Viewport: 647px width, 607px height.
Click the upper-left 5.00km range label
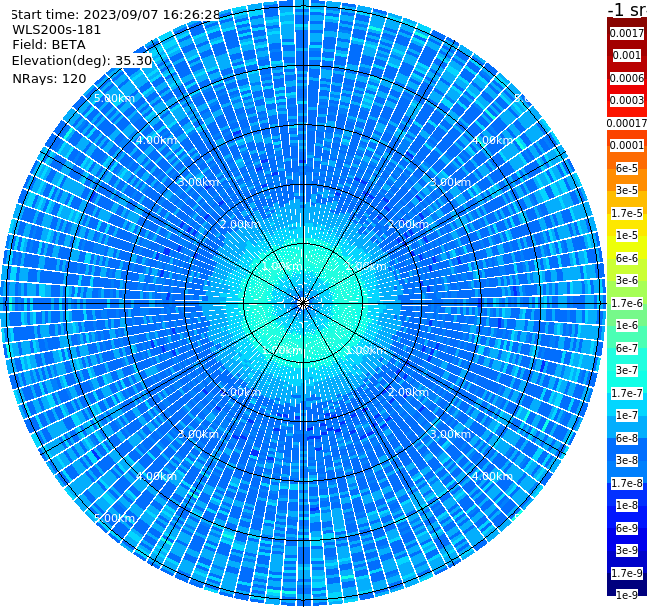point(114,98)
